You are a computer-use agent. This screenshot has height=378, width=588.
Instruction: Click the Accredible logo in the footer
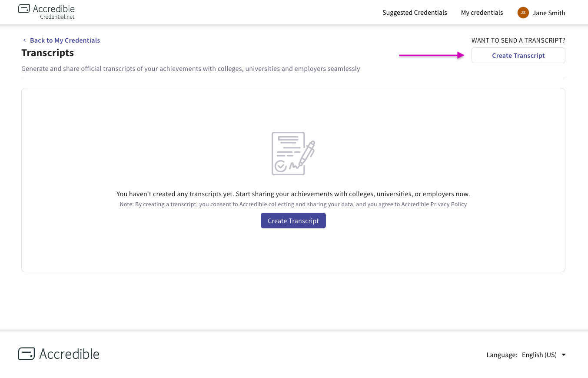[58, 354]
